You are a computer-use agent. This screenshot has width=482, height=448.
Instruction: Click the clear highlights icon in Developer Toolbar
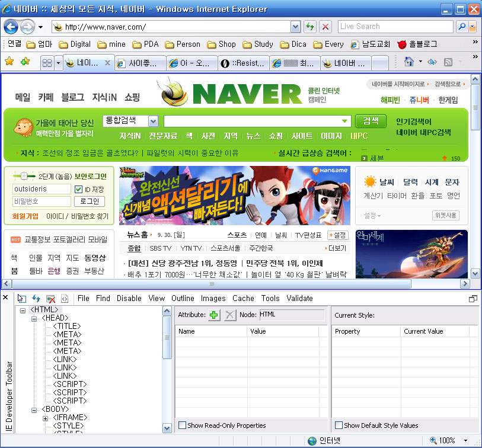[x=50, y=298]
